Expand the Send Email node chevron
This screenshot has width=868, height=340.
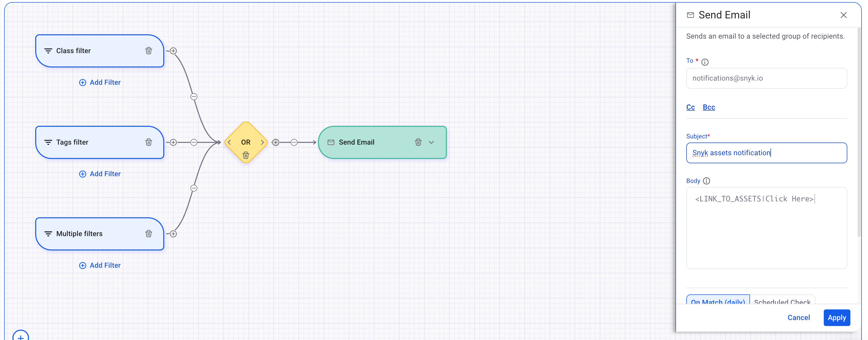click(x=432, y=142)
